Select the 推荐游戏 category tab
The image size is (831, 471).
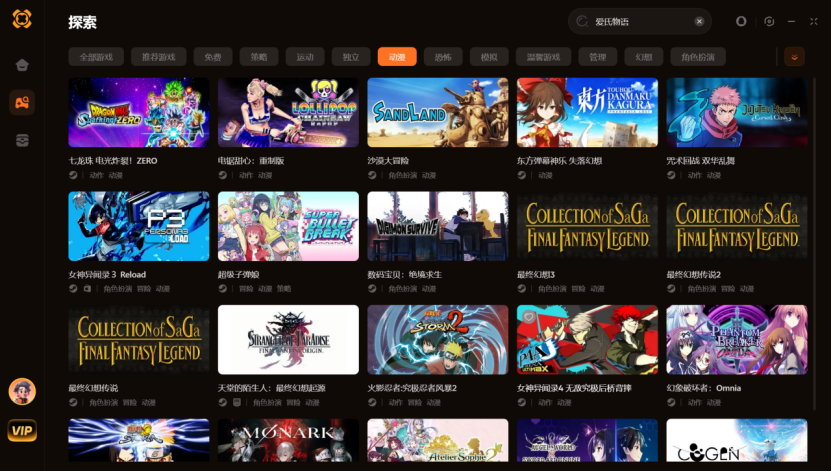tap(158, 57)
